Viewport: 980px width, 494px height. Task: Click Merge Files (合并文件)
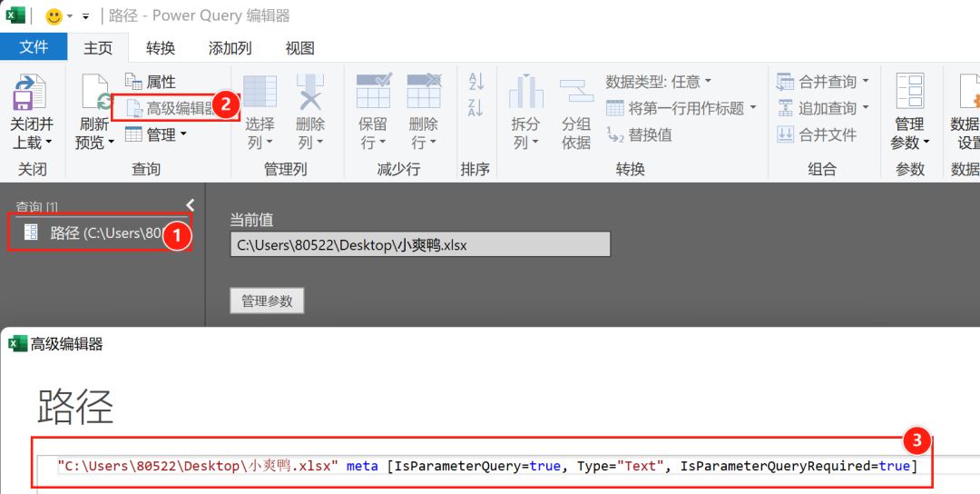pos(818,134)
